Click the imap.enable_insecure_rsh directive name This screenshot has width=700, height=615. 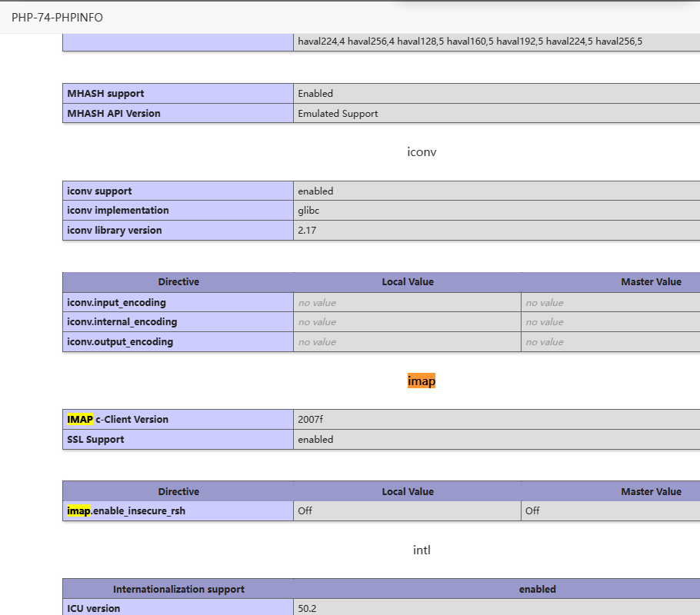click(126, 510)
